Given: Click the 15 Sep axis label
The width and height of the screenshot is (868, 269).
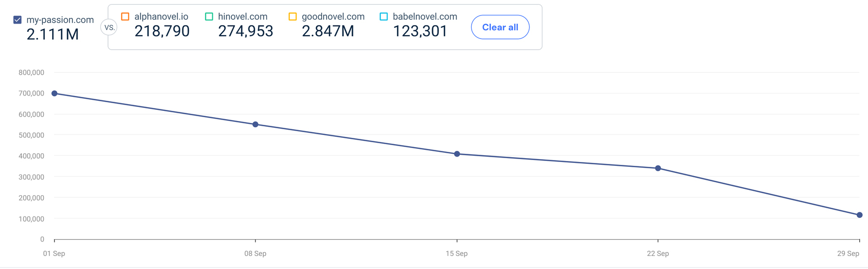Looking at the screenshot, I should click(457, 254).
